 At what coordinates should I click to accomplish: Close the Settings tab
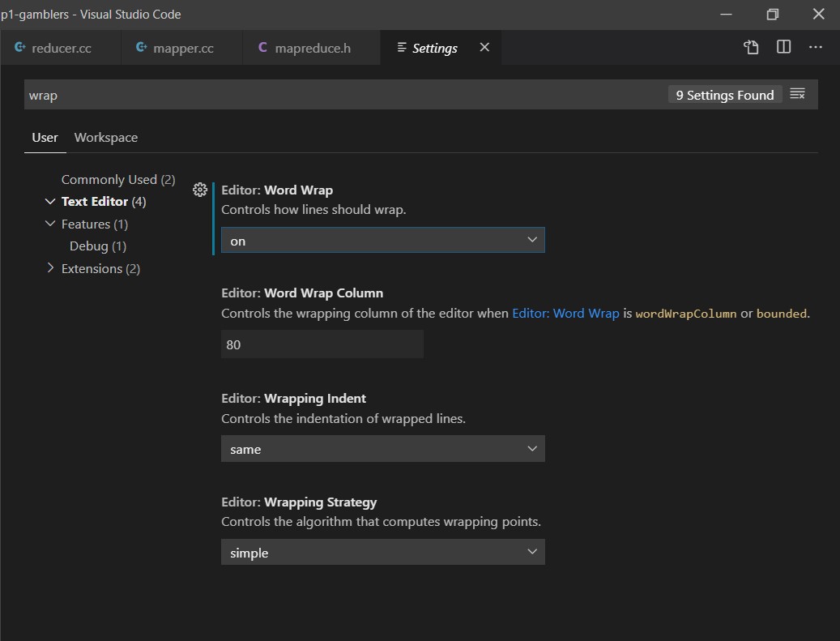pyautogui.click(x=484, y=47)
